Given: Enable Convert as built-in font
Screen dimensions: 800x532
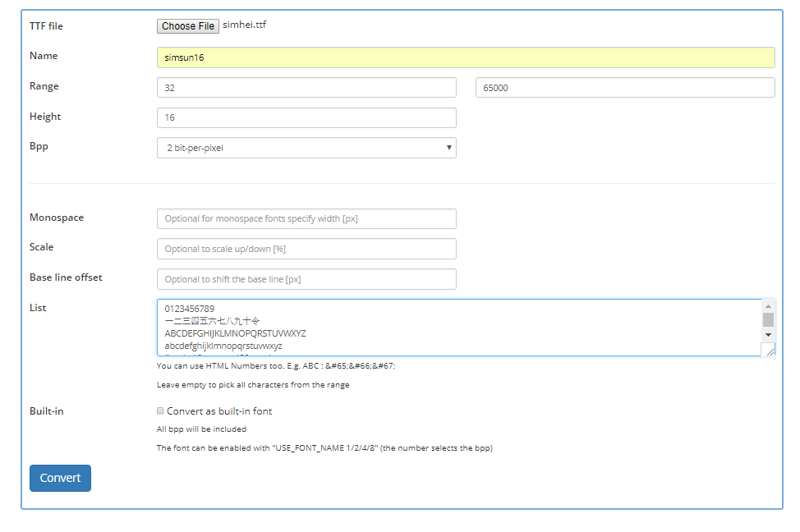Looking at the screenshot, I should pyautogui.click(x=160, y=410).
